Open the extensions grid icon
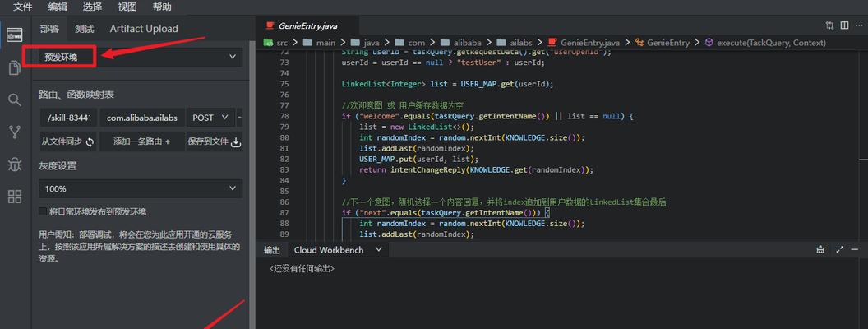The height and width of the screenshot is (329, 868). point(15,196)
